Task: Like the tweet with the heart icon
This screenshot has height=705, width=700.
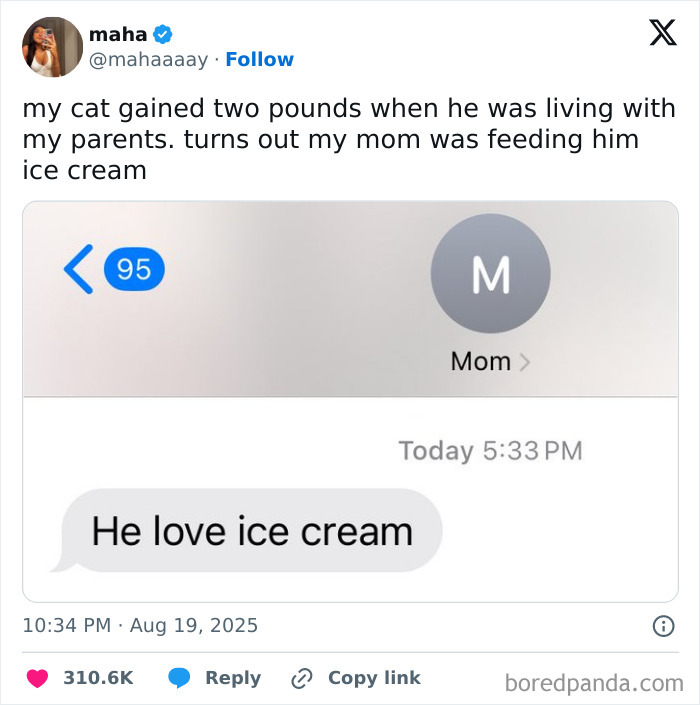Action: 37,678
